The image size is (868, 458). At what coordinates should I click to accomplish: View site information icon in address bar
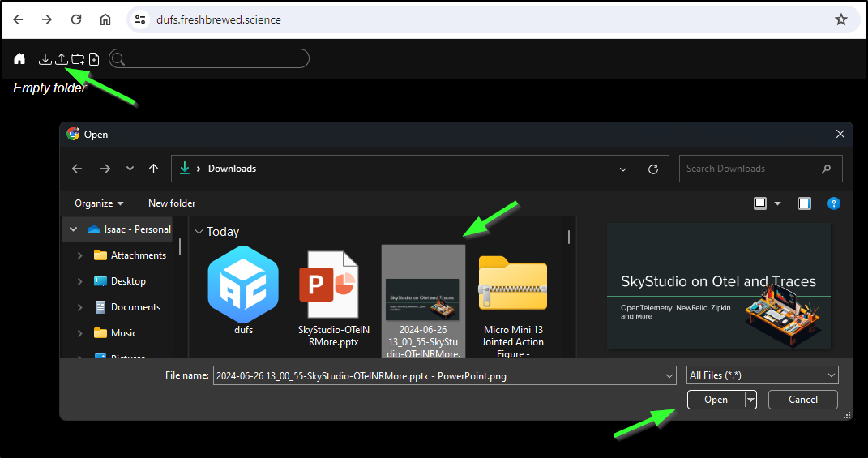click(140, 19)
